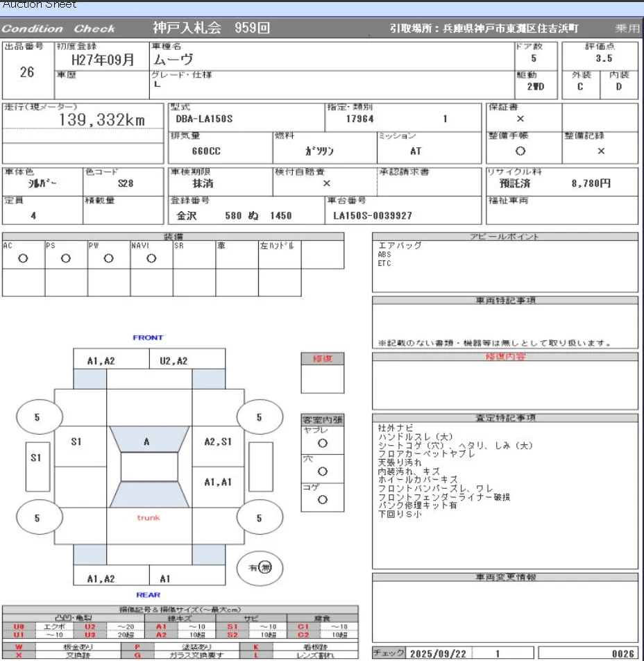Select the PW equipment circle mark
The height and width of the screenshot is (661, 644).
point(108,258)
